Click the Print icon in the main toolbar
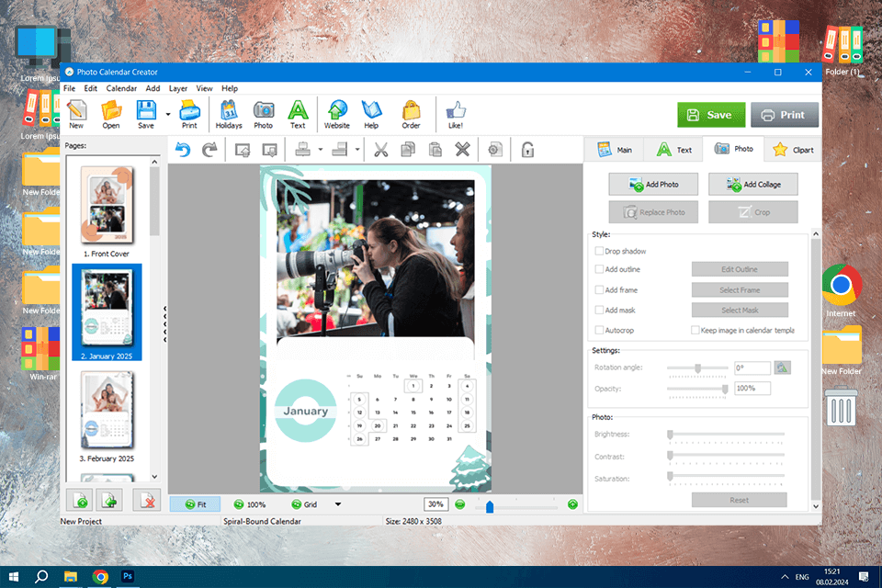This screenshot has width=882, height=588. pyautogui.click(x=189, y=114)
